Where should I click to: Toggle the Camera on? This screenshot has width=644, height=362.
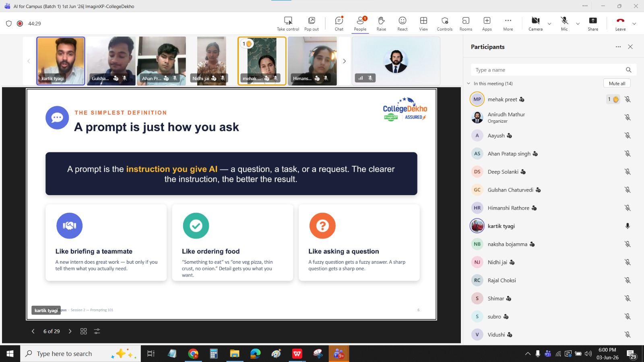point(535,23)
